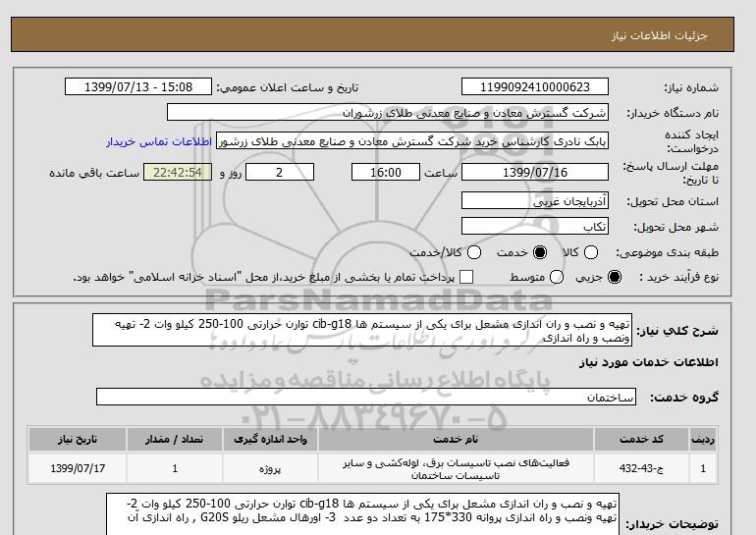Screen dimensions: 756x535
Task: Toggle the اسناد خزانه اسلامی payment checkbox
Action: [466, 277]
